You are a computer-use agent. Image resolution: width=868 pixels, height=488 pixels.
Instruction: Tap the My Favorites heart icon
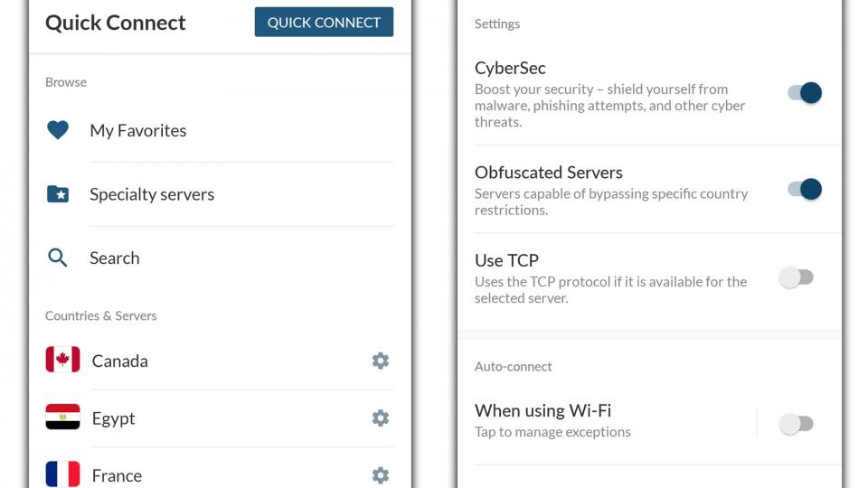(x=58, y=130)
